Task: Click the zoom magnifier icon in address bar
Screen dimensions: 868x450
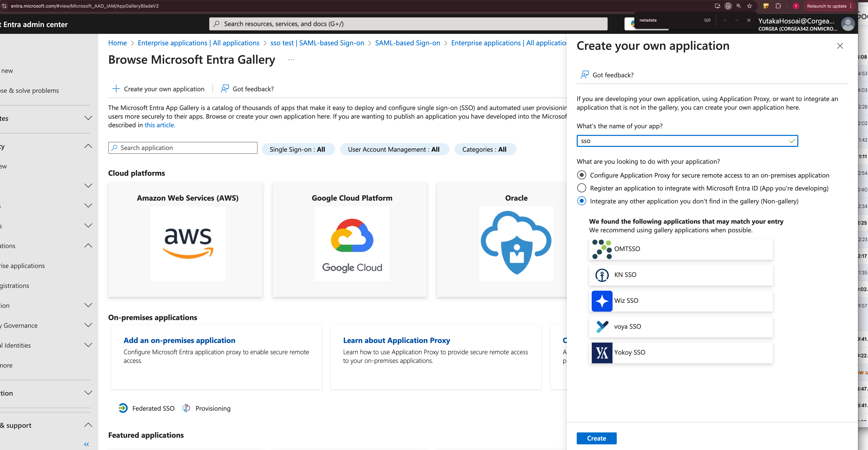Action: [739, 6]
